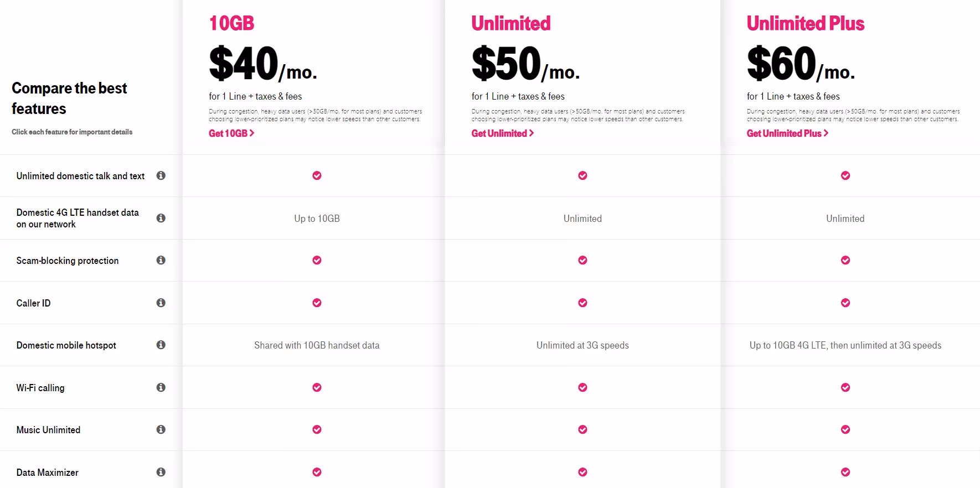Click the Get 10GB link
Viewport: 980px width, 488px height.
tap(231, 133)
